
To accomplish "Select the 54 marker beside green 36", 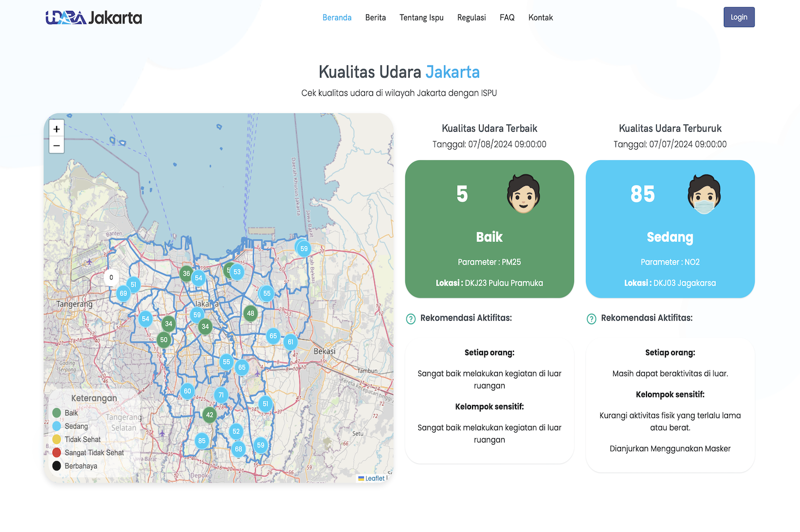I will pyautogui.click(x=199, y=278).
